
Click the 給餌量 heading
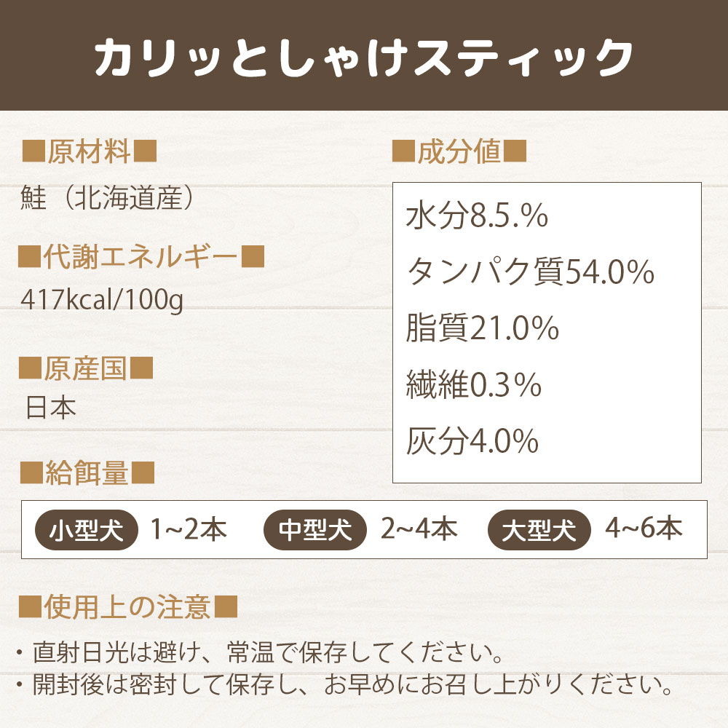tap(86, 474)
